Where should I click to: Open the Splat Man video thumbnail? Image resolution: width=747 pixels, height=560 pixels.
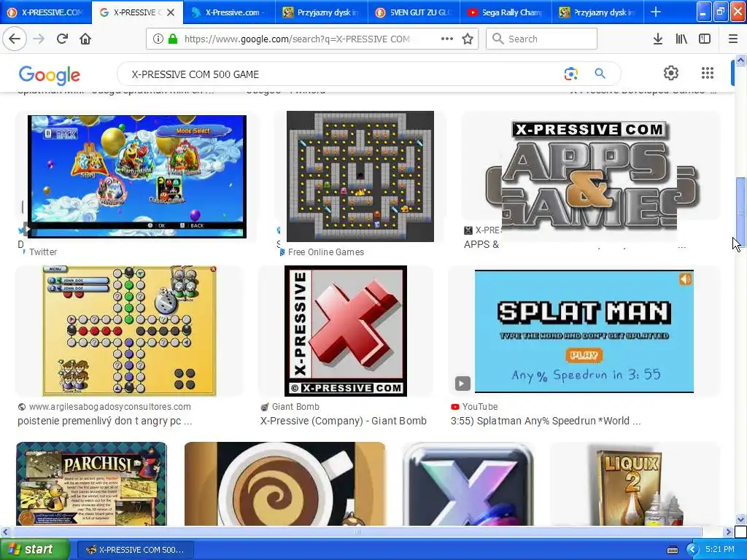(x=584, y=332)
